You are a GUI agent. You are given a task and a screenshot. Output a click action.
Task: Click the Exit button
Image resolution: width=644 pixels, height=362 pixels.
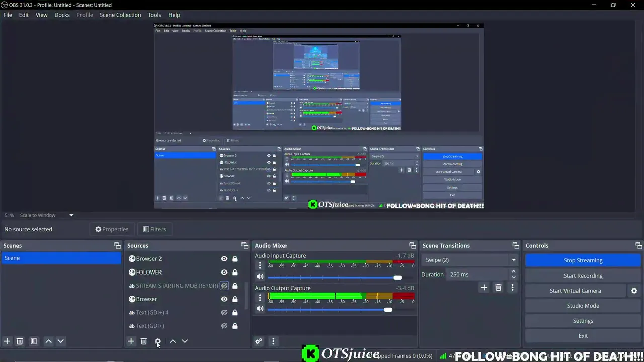[x=583, y=336]
